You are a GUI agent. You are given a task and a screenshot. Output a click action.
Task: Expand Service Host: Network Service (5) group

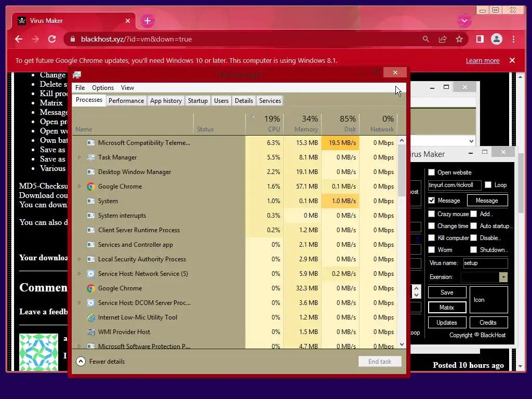79,274
